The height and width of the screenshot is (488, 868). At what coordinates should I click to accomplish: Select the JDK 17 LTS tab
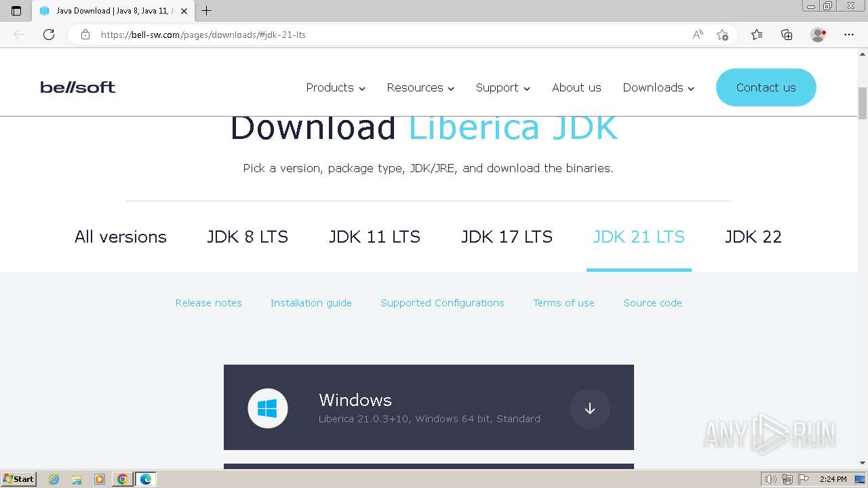coord(507,237)
